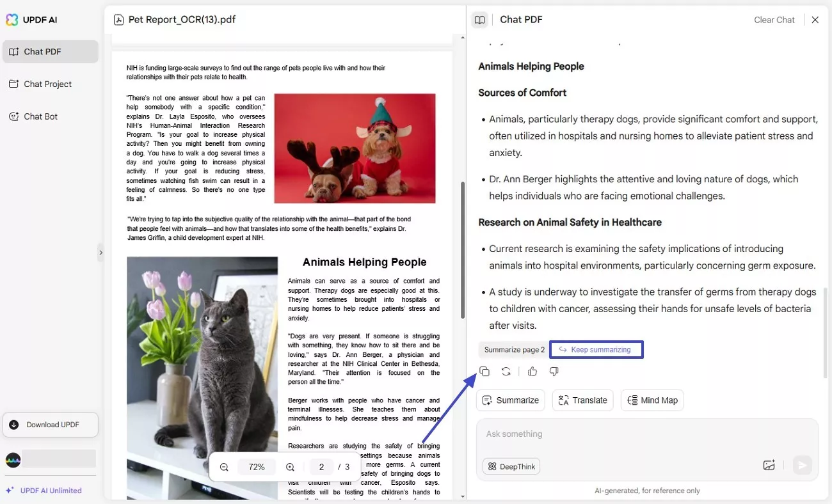Click the Translate quick action button
Screen dimensions: 832x504
(x=583, y=400)
